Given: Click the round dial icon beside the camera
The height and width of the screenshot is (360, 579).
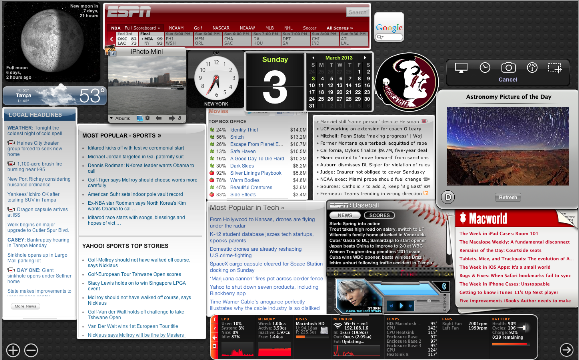Looking at the screenshot, I should pos(532,68).
